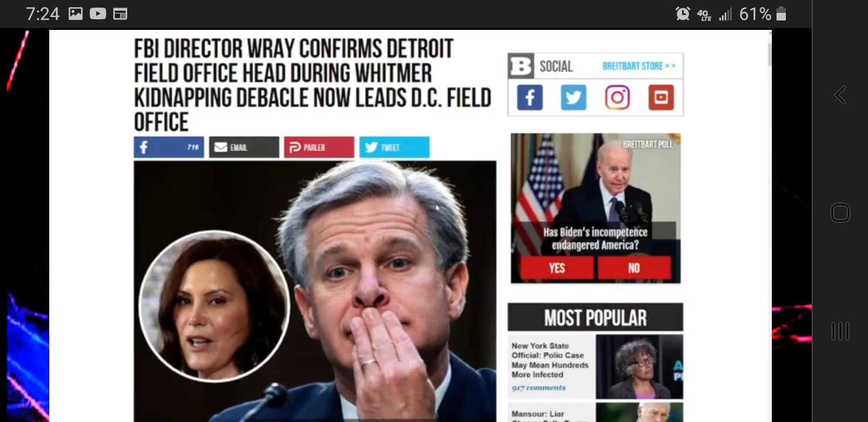This screenshot has width=868, height=422.
Task: Open New York State Polio Case story
Action: point(550,360)
